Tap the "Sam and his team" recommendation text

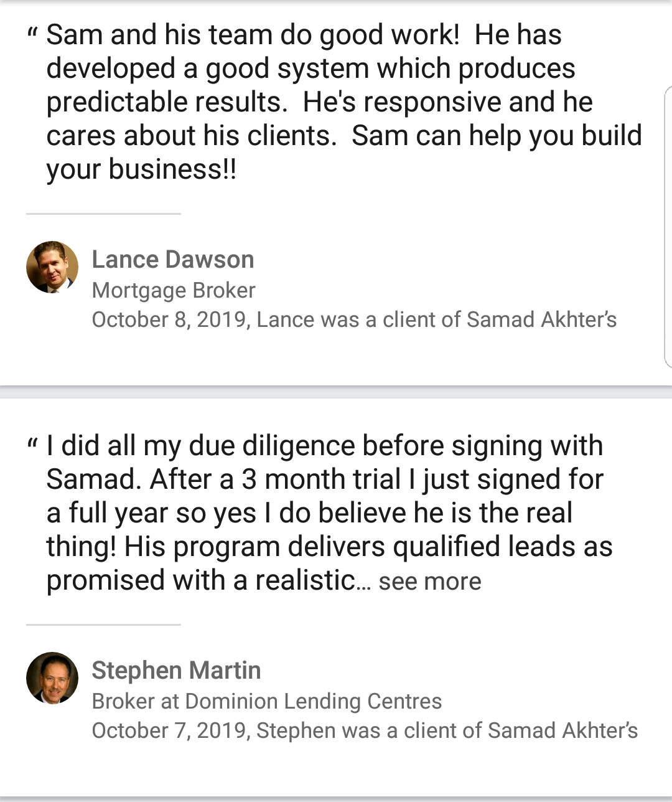point(336,101)
